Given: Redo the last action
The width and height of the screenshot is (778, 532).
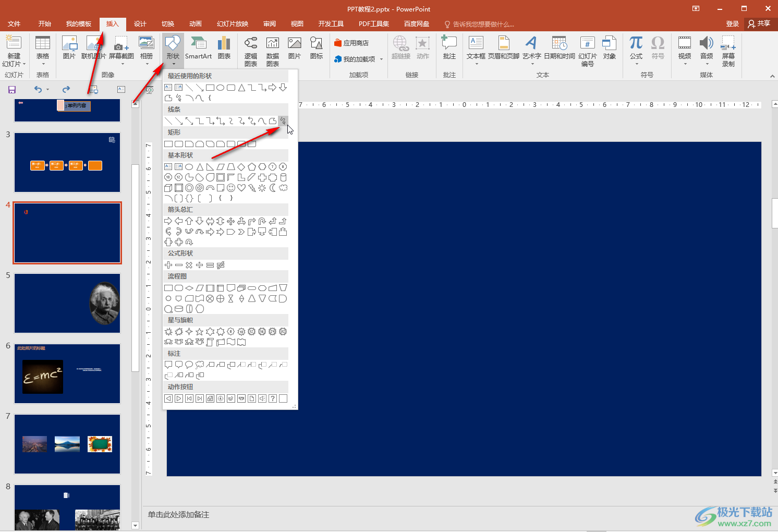Looking at the screenshot, I should click(66, 90).
